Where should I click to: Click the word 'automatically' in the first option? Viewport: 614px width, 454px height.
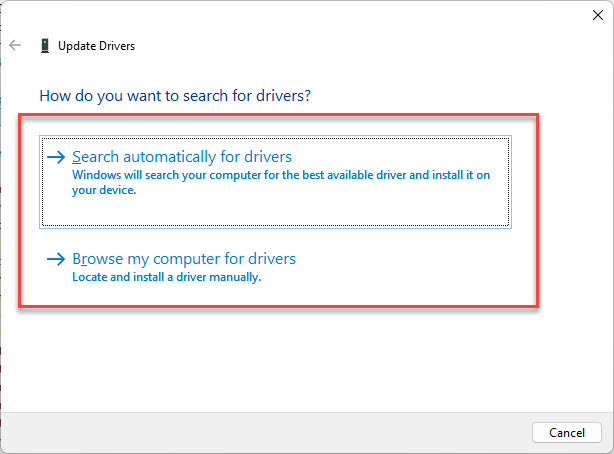pos(169,157)
